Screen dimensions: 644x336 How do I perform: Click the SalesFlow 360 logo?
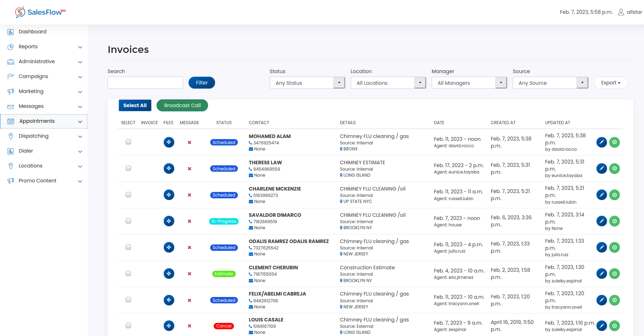pyautogui.click(x=40, y=12)
